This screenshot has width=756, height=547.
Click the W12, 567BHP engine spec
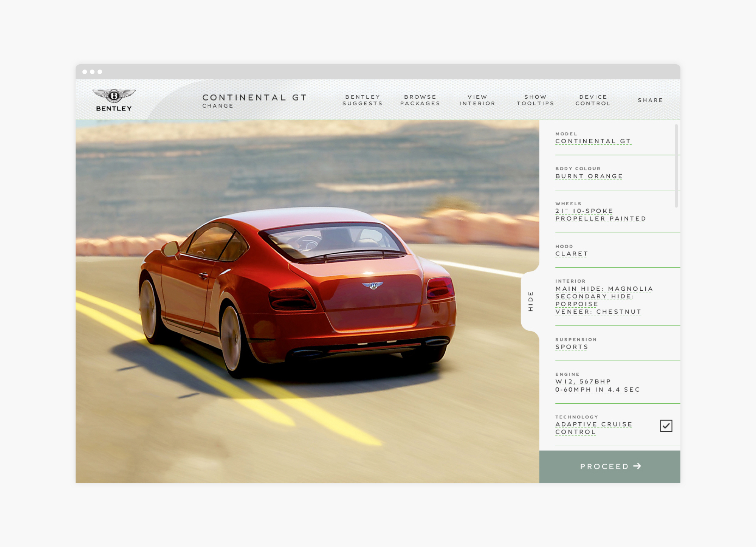click(583, 382)
